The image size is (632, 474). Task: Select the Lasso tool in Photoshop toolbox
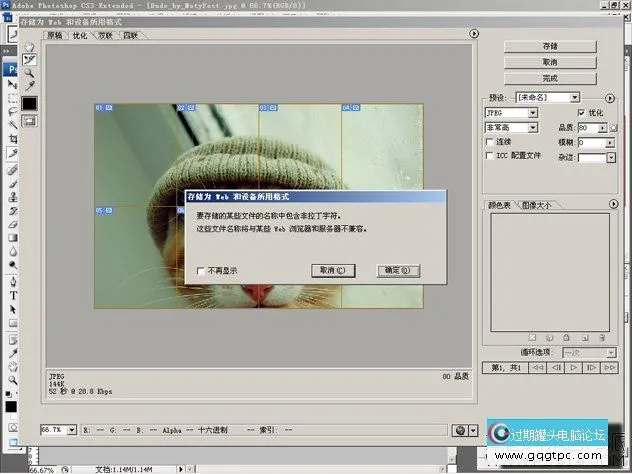pos(12,112)
